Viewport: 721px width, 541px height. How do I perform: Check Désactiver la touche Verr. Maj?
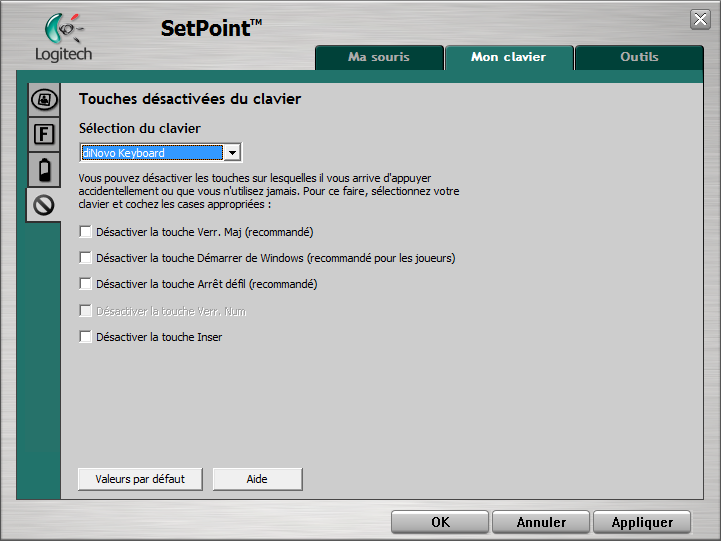click(85, 232)
